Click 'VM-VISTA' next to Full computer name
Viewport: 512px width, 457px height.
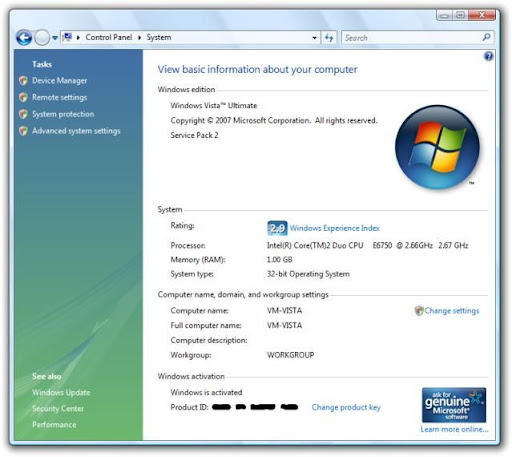point(284,325)
